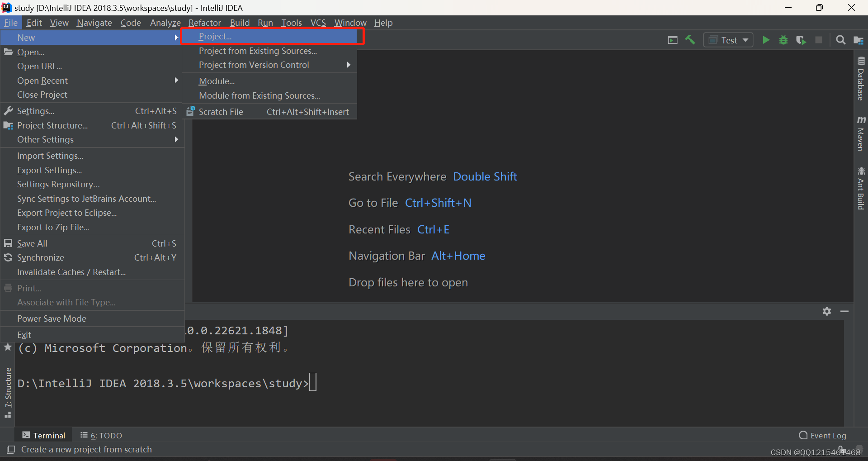The image size is (868, 461).
Task: Open the Run menu
Action: tap(265, 23)
